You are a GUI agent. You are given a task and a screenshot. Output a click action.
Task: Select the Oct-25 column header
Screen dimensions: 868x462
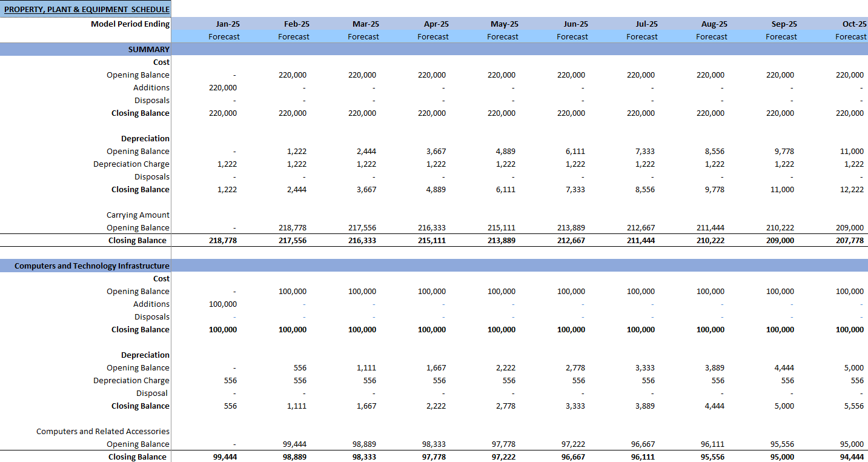[x=850, y=24]
